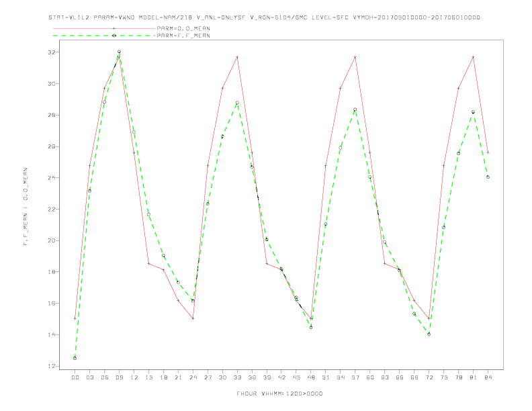532x411 pixels.
Task: Click x-axis tick label 15
Action: (148, 377)
